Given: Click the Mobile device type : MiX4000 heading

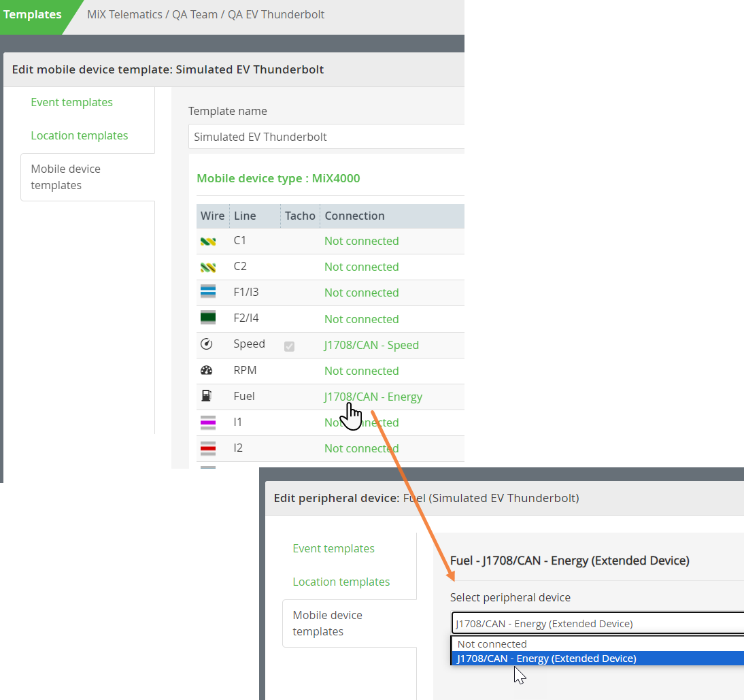Looking at the screenshot, I should 279,178.
